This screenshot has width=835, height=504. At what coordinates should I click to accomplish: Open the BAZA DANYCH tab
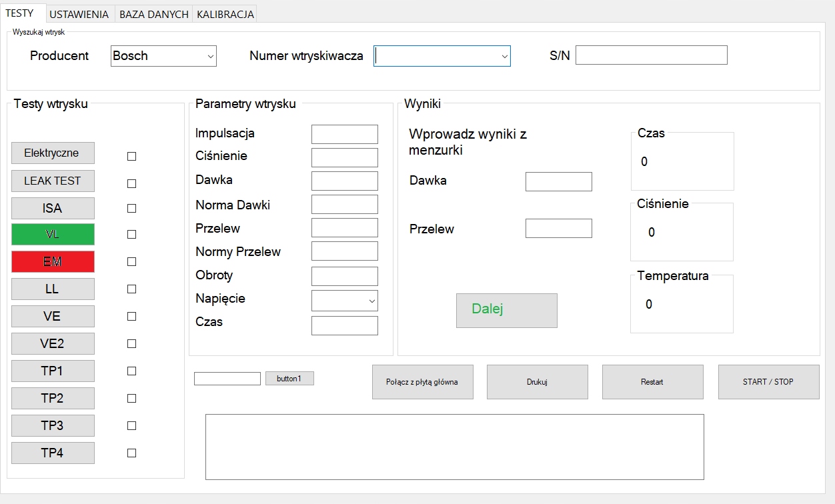point(153,14)
